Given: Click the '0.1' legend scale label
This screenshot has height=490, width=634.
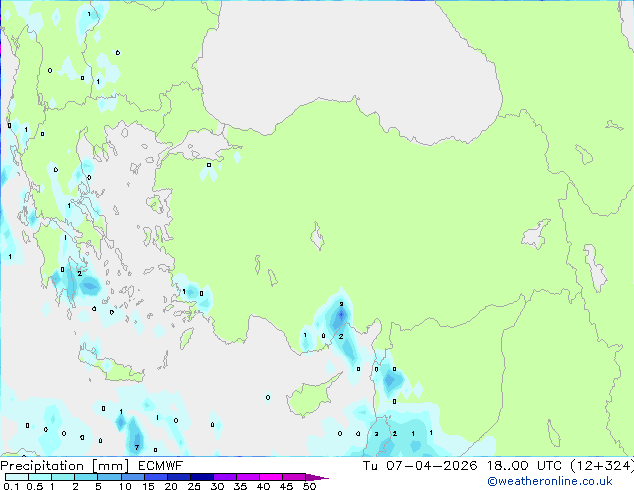Looking at the screenshot, I should [x=12, y=486].
